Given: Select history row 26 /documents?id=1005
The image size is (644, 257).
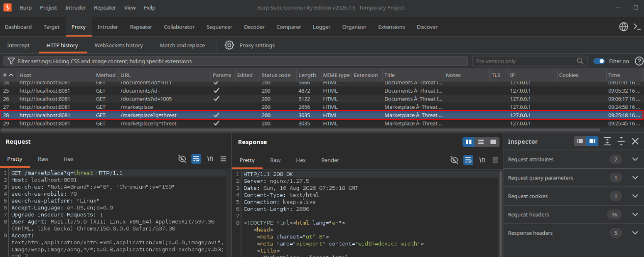Looking at the screenshot, I should pos(322,99).
